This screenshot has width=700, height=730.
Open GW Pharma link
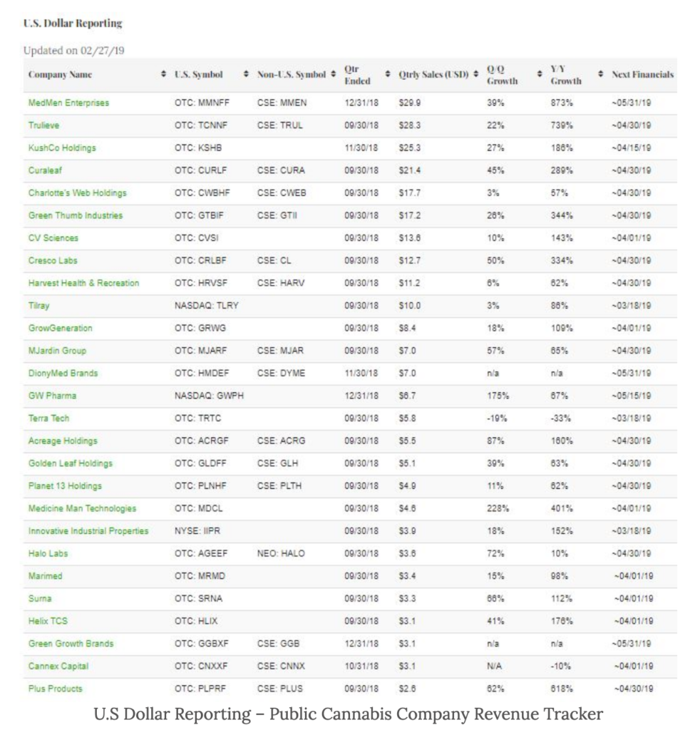click(x=52, y=396)
